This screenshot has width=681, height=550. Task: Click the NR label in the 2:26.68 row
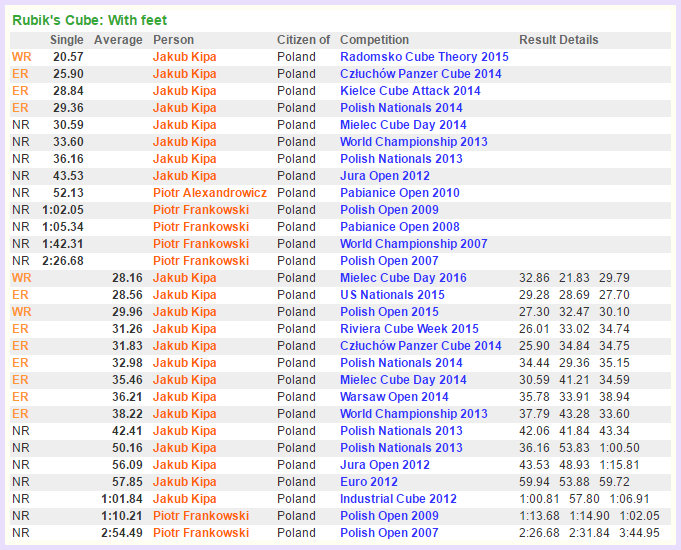pyautogui.click(x=21, y=261)
